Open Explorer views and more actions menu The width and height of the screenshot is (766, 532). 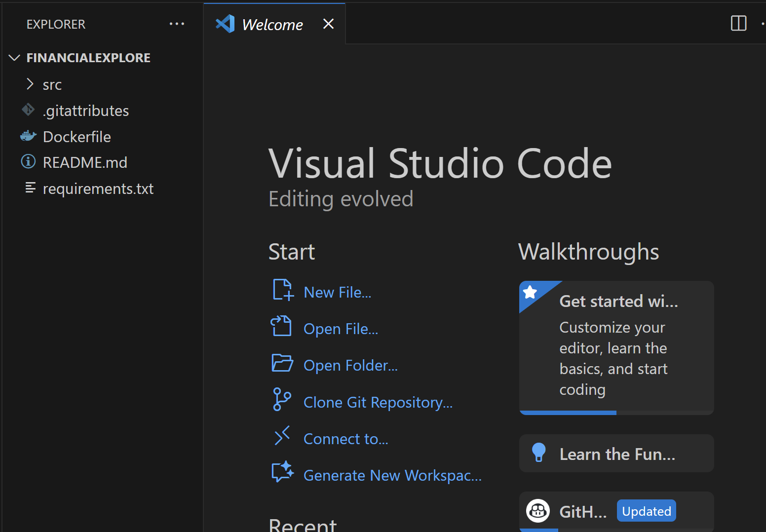point(177,24)
